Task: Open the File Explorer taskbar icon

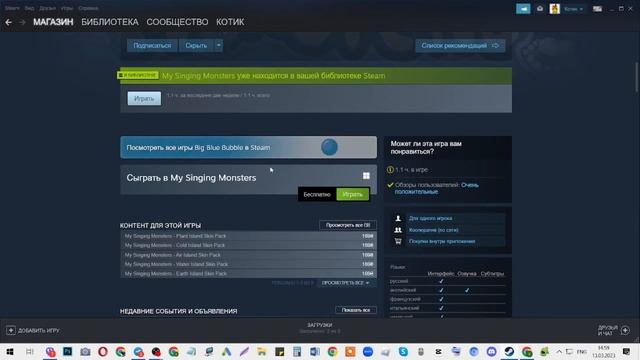Action: point(261,351)
